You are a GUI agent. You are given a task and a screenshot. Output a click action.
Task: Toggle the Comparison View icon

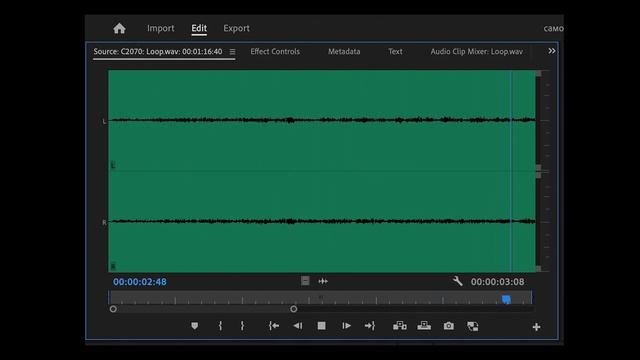473,326
